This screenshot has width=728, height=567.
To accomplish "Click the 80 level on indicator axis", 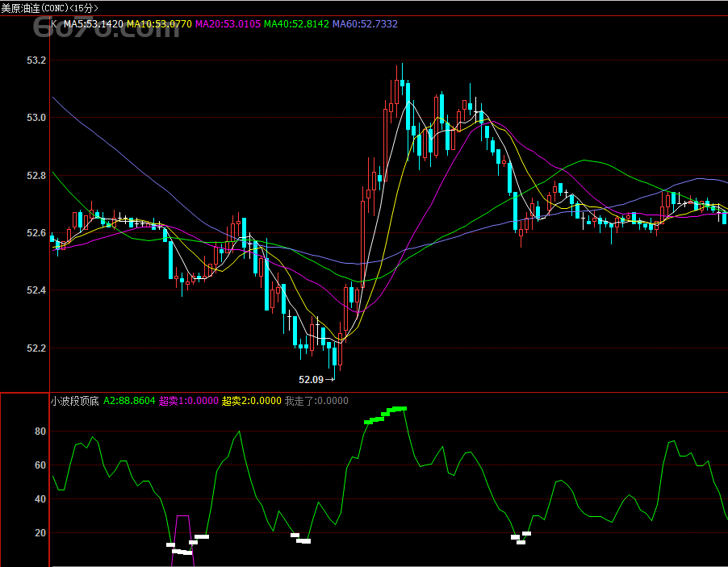I will [x=40, y=432].
